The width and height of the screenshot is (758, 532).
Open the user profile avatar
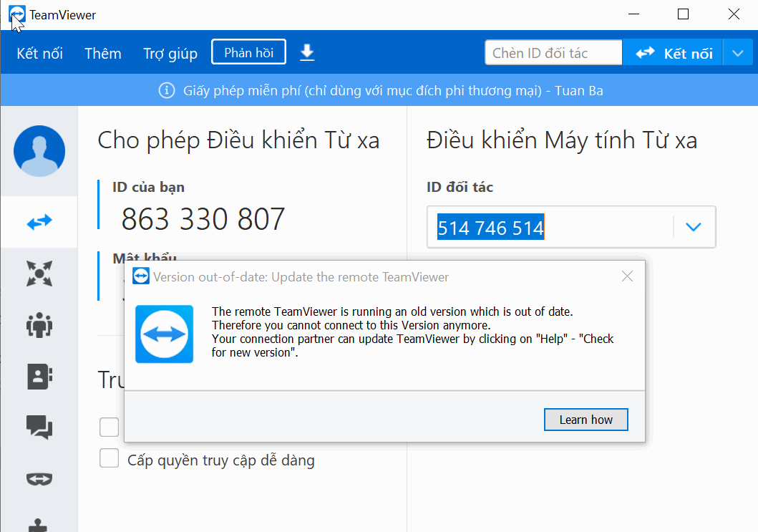click(39, 151)
